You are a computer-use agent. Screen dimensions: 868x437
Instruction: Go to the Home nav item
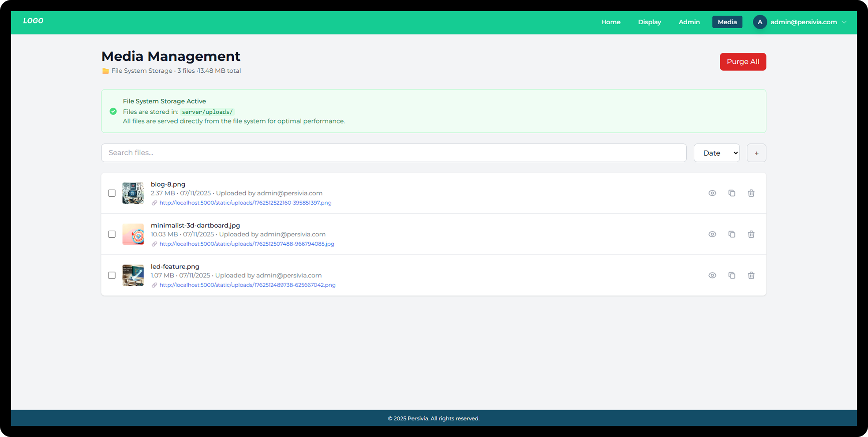point(610,22)
